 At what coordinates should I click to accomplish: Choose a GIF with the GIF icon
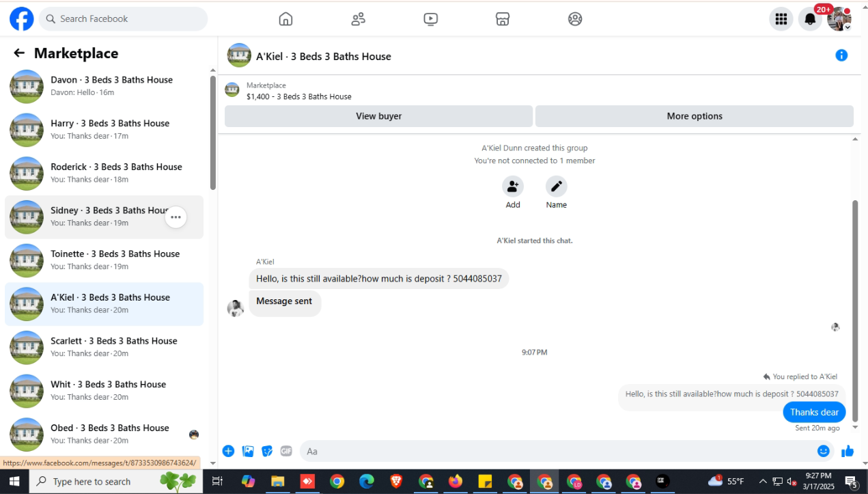pos(286,451)
